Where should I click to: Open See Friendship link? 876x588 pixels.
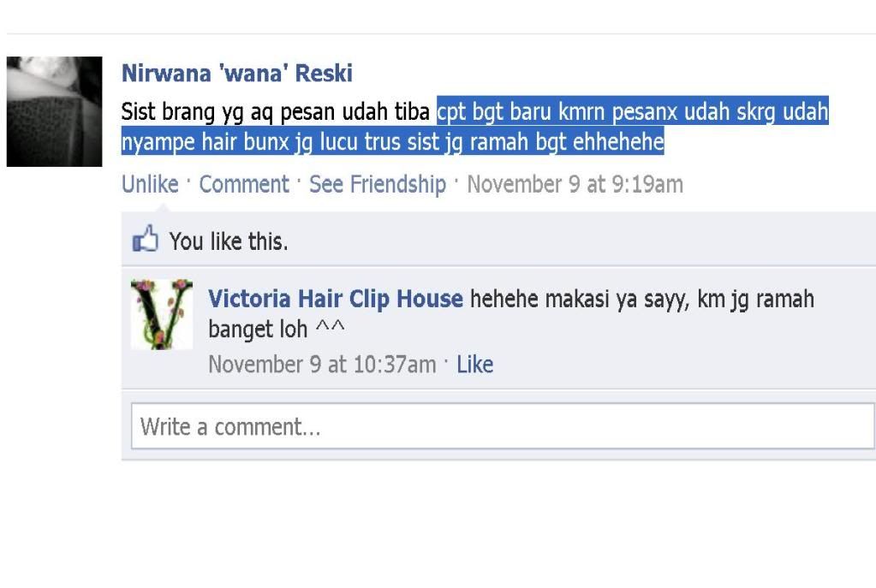click(378, 184)
